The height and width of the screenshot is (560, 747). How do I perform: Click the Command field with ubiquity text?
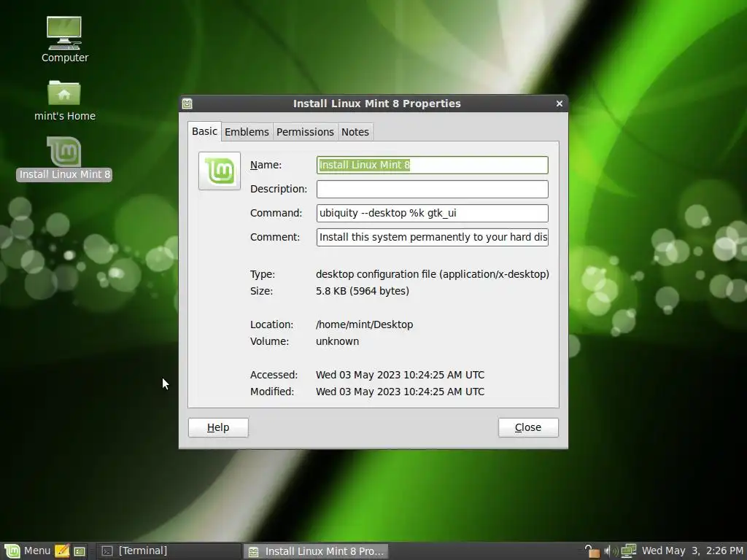(432, 213)
